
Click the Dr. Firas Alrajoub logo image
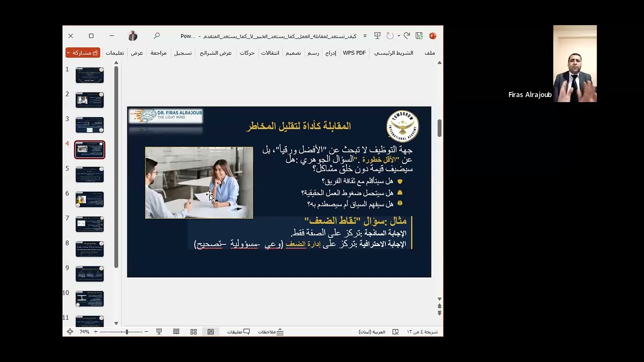(166, 116)
